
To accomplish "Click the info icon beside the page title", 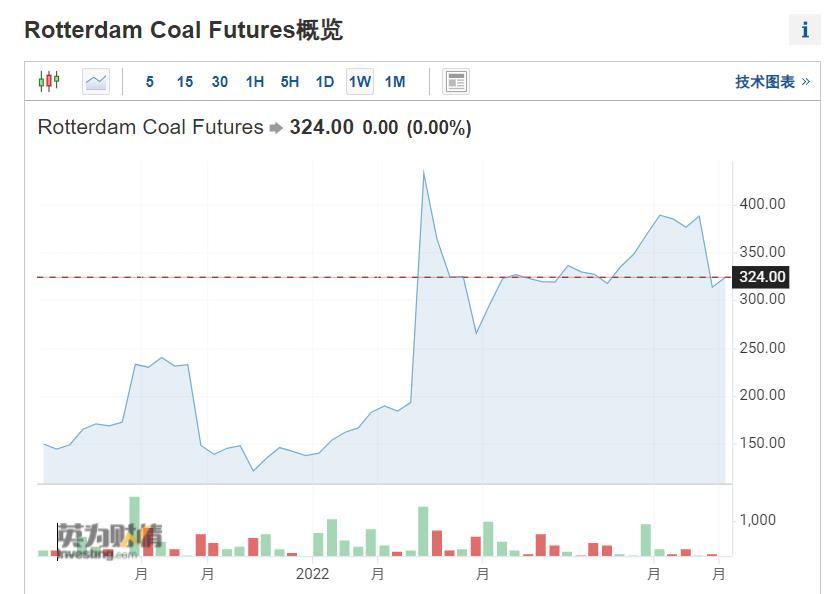I will point(805,30).
